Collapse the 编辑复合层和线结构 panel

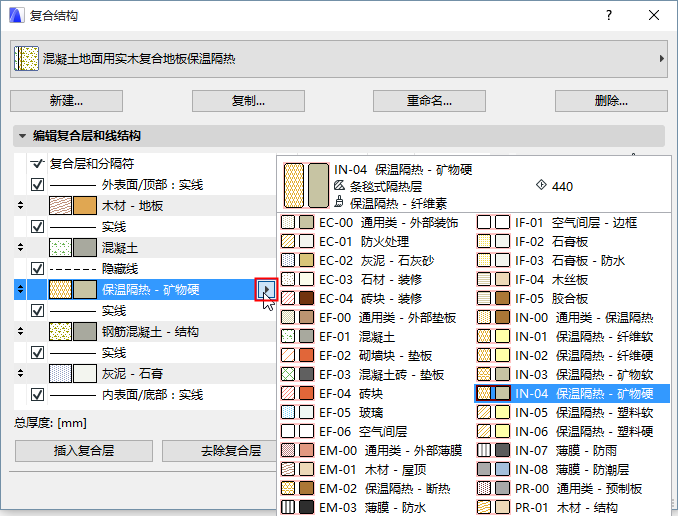click(22, 136)
